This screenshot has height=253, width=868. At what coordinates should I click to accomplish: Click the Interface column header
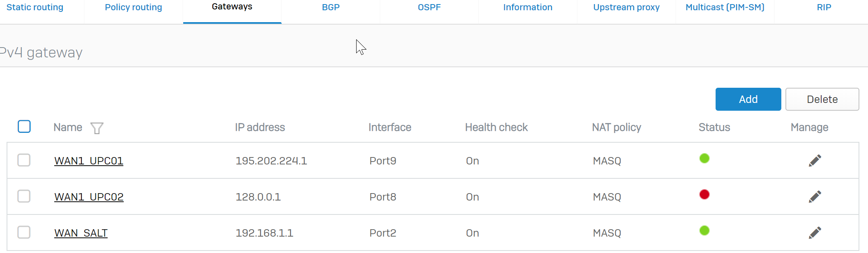(x=390, y=128)
